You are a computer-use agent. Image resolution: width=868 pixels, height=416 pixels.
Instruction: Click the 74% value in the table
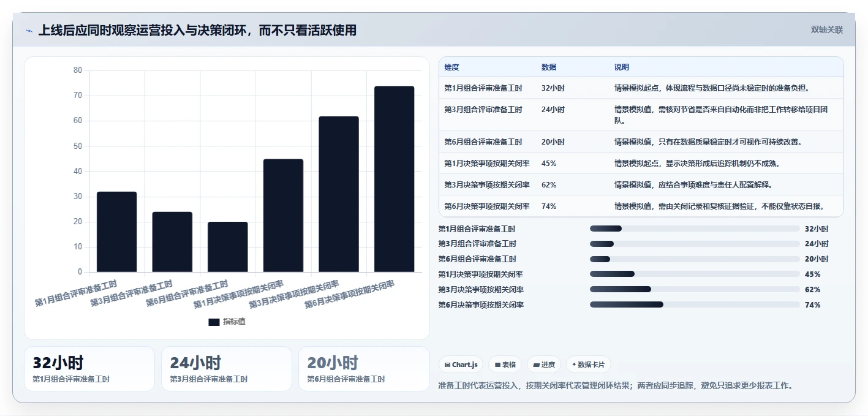point(549,206)
